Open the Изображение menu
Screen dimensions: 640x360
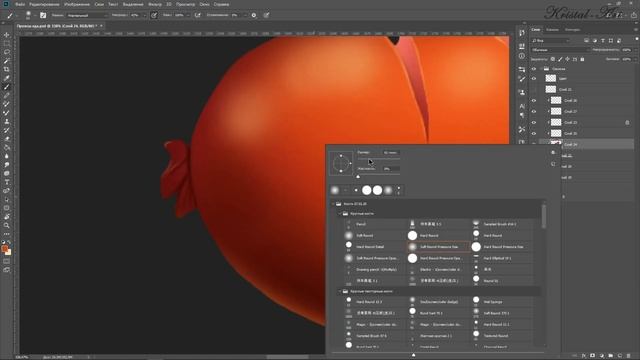pyautogui.click(x=77, y=4)
